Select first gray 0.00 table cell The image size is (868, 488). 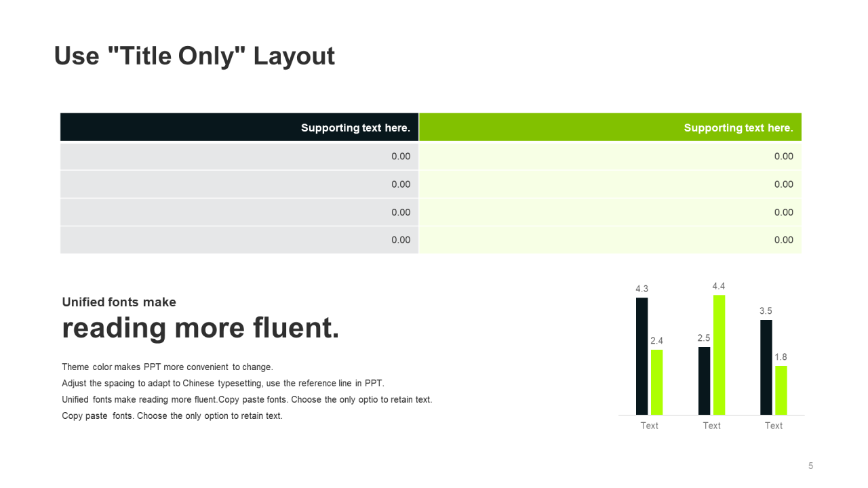click(x=239, y=157)
